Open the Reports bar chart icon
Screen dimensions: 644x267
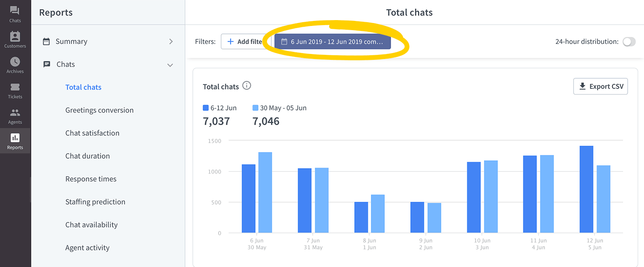15,138
